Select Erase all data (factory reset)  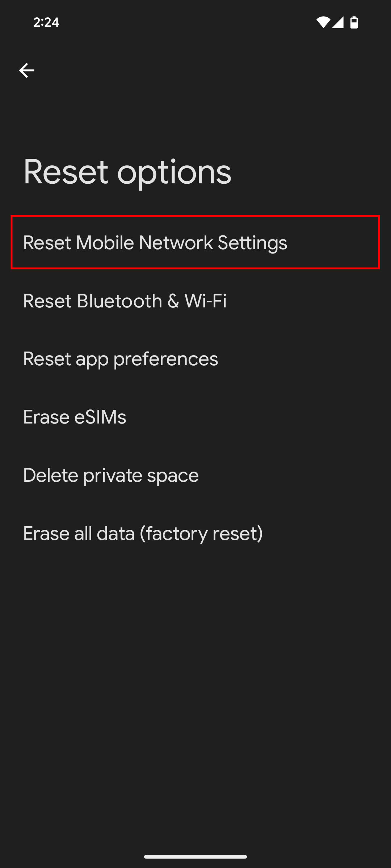[x=143, y=533]
